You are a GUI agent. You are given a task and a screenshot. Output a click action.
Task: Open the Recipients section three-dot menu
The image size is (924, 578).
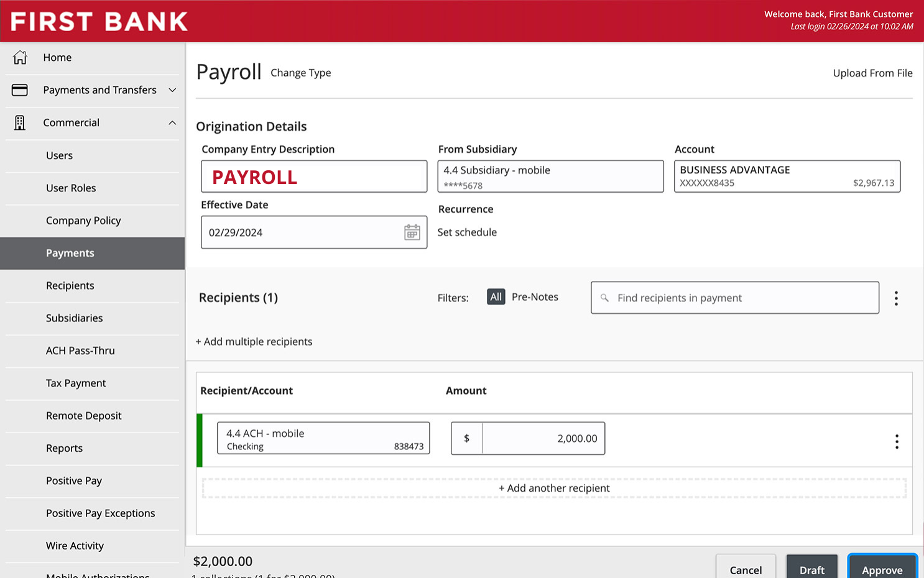[x=896, y=298]
